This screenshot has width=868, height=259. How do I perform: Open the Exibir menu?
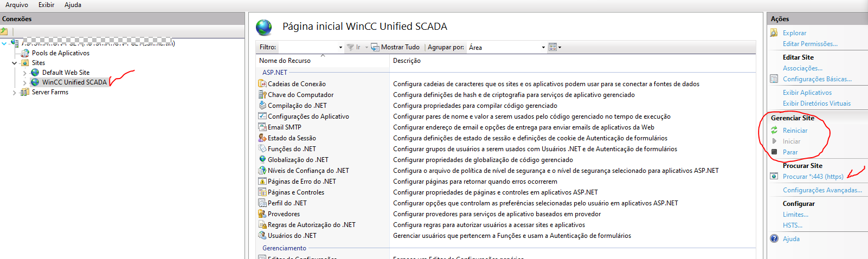[46, 5]
